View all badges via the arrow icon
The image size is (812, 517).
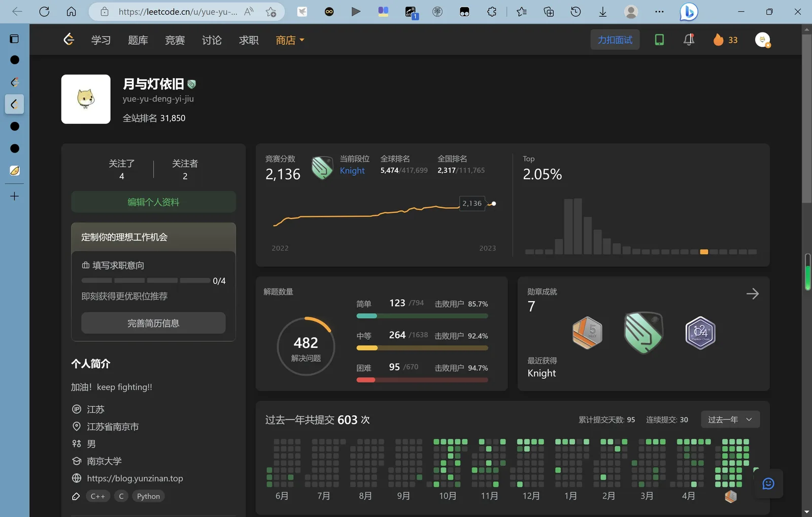(x=753, y=294)
